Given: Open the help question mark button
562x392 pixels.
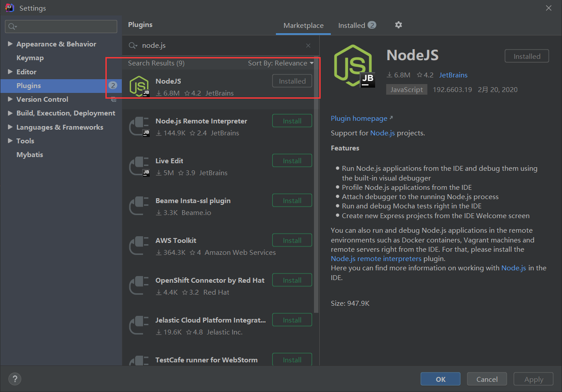Looking at the screenshot, I should click(15, 379).
